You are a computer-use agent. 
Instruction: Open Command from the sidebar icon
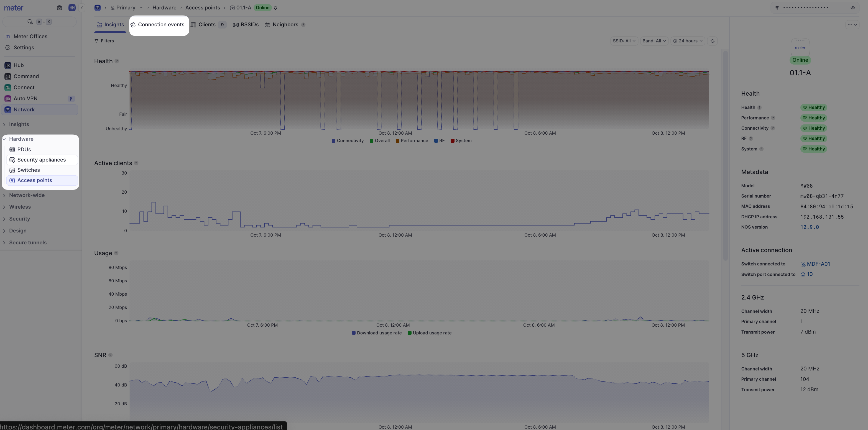[x=8, y=76]
